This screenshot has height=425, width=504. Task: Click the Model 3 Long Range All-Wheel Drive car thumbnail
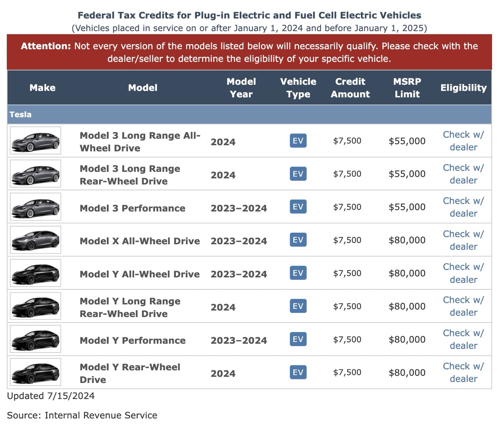pyautogui.click(x=35, y=141)
